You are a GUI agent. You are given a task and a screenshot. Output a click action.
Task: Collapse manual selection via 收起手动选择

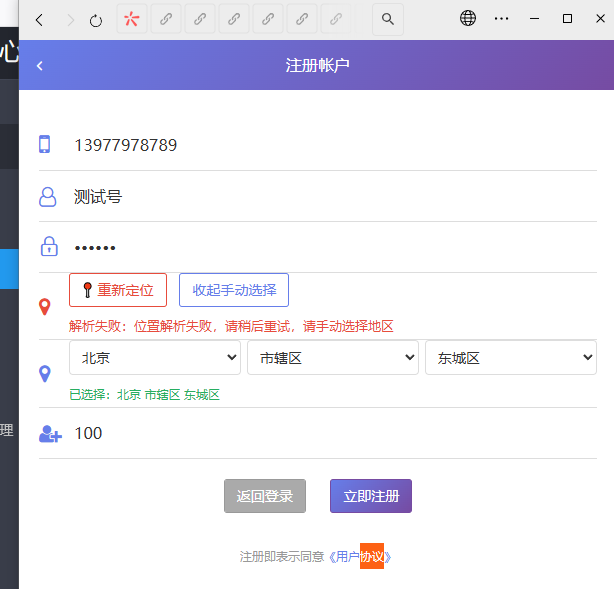234,290
